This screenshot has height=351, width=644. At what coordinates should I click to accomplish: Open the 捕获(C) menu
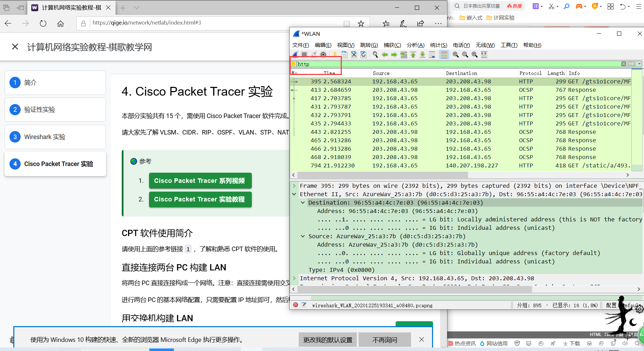[x=392, y=45]
